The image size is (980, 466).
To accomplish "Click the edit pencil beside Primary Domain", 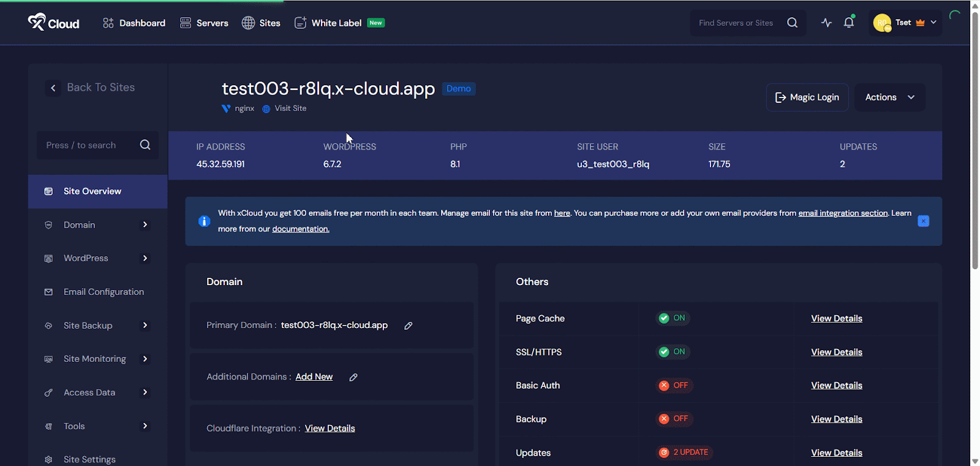I will tap(408, 326).
